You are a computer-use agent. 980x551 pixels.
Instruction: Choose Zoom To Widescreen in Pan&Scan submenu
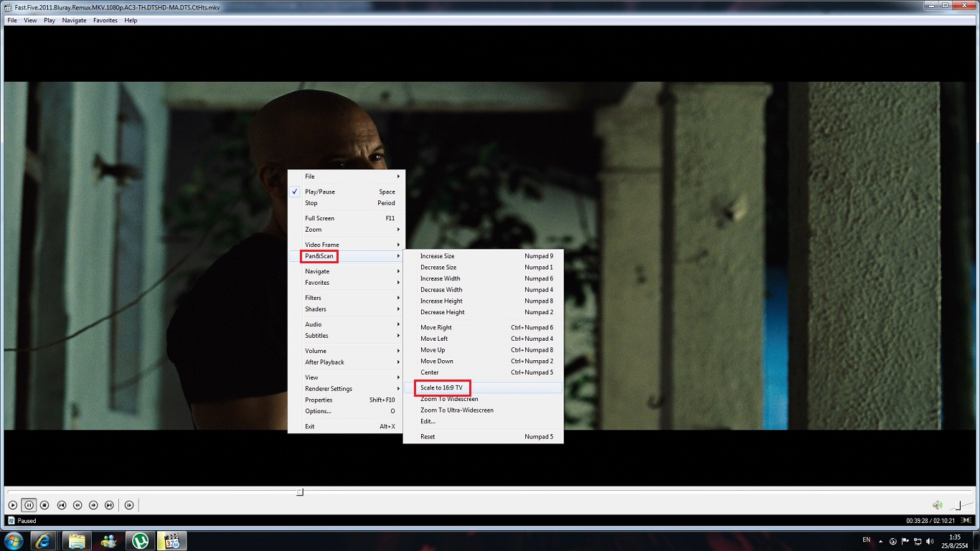click(483, 399)
